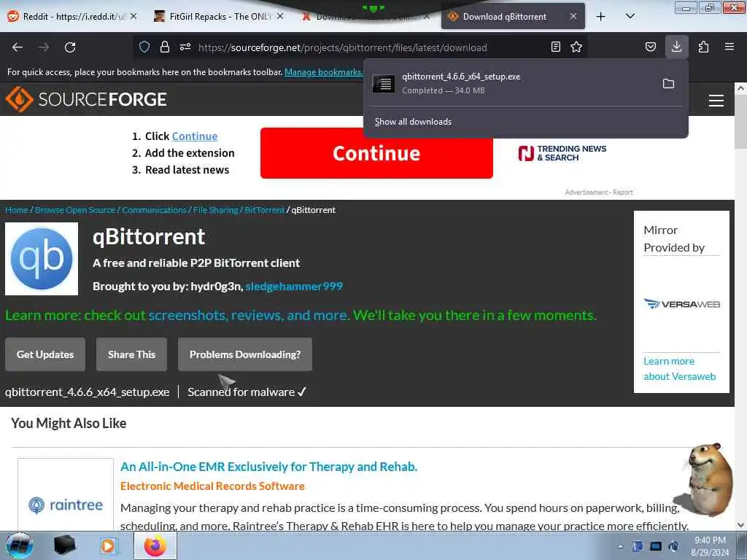The image size is (747, 560).
Task: Click Electronic Medical Records Software text
Action: tap(212, 486)
